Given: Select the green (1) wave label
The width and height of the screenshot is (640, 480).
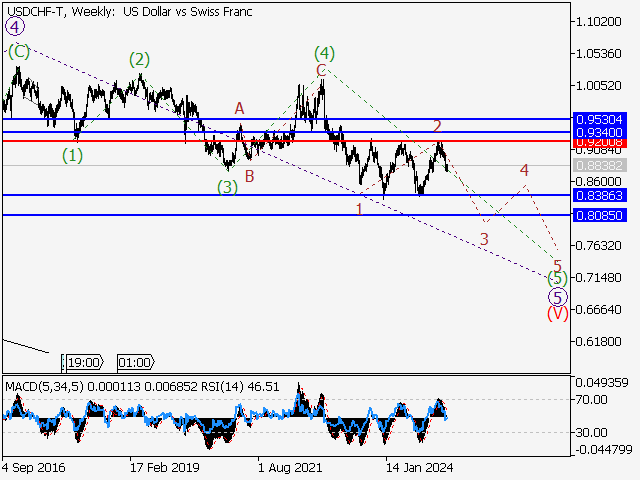Looking at the screenshot, I should click(73, 155).
